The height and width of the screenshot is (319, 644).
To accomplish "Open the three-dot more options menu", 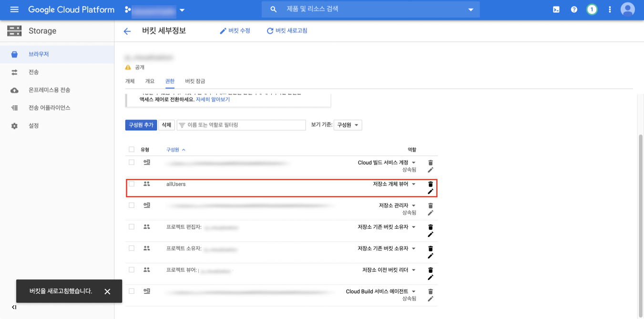I will point(610,10).
